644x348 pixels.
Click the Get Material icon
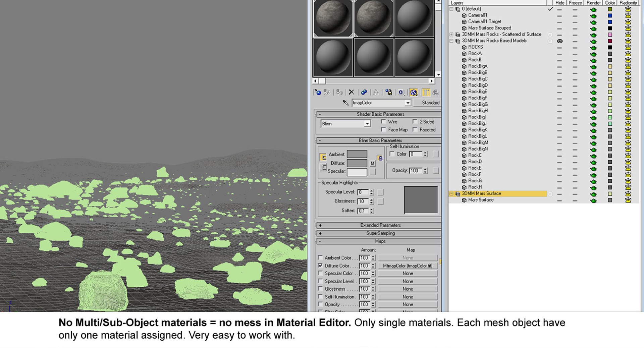(318, 92)
